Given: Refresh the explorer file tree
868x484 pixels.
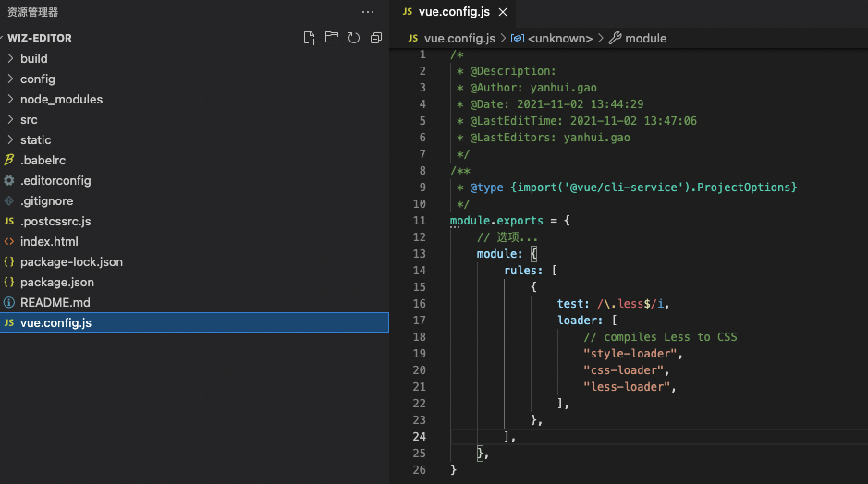Looking at the screenshot, I should click(x=354, y=38).
